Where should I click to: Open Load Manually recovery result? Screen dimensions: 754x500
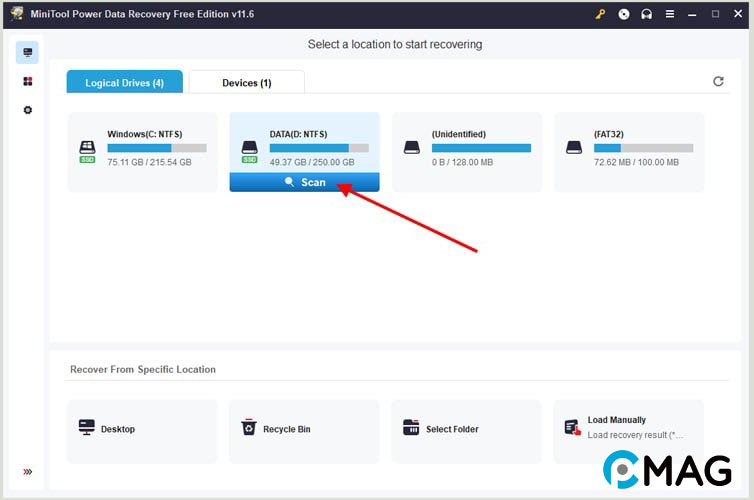[x=629, y=431]
